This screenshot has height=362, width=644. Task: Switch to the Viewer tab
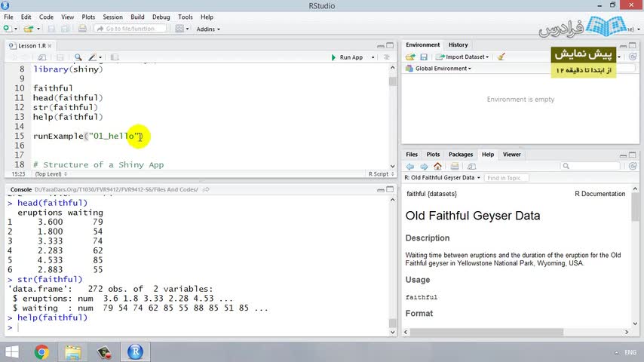pyautogui.click(x=511, y=155)
